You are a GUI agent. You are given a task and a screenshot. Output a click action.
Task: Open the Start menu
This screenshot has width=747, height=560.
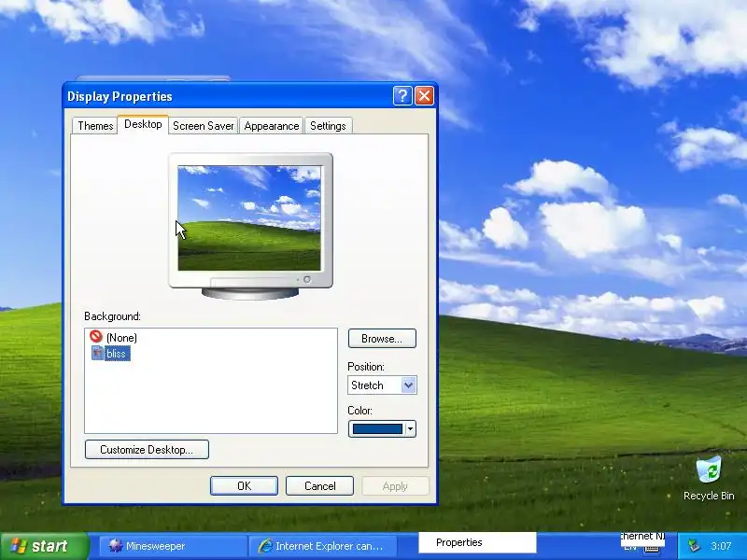(44, 546)
